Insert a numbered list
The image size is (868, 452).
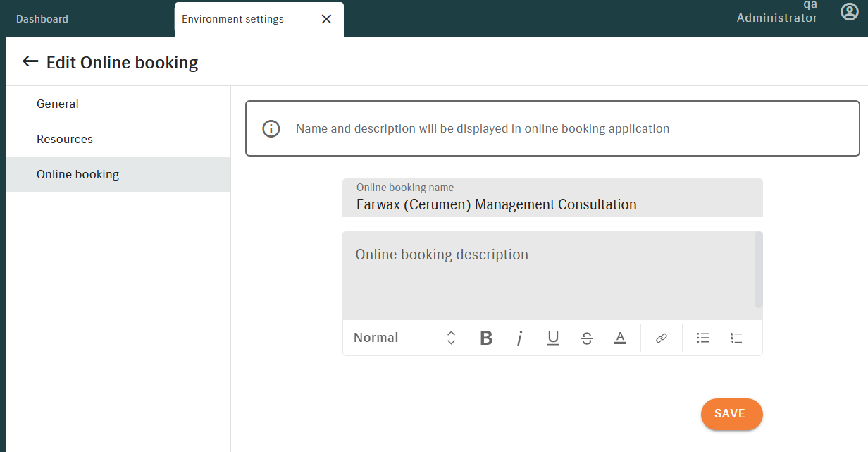pos(736,338)
